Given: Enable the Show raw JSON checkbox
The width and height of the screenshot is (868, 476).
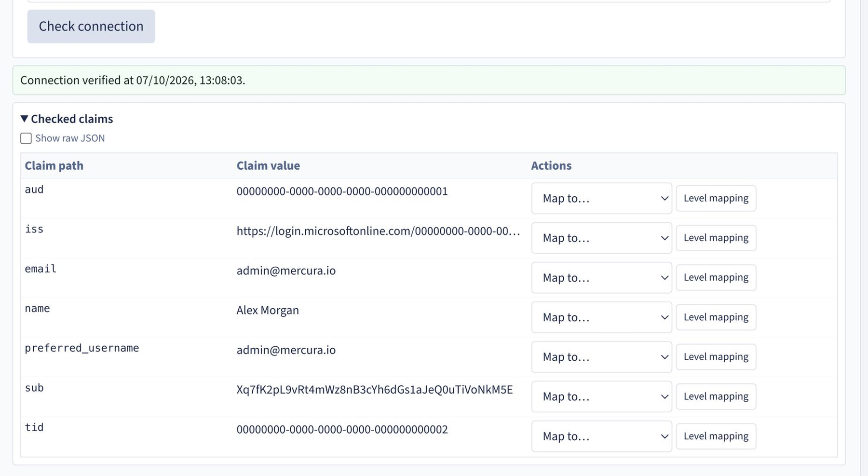Looking at the screenshot, I should coord(26,138).
